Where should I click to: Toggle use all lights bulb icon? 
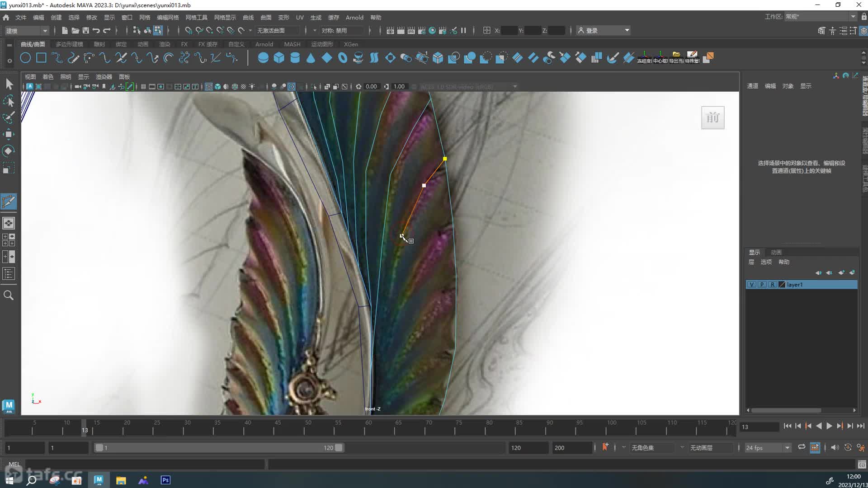tap(252, 86)
